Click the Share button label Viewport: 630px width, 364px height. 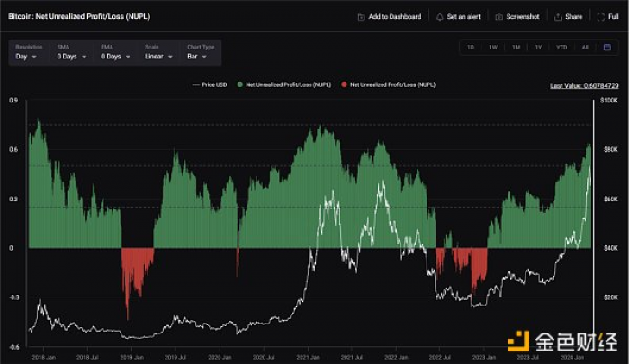pyautogui.click(x=574, y=17)
